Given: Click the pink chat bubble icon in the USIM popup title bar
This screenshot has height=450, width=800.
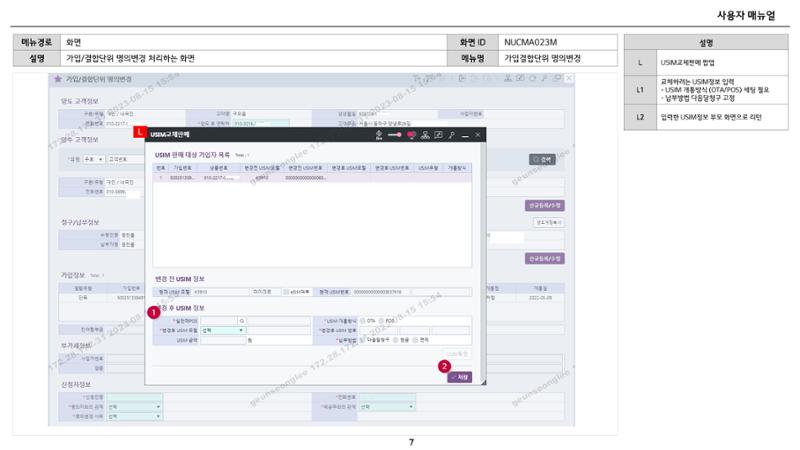Looking at the screenshot, I should coord(411,135).
